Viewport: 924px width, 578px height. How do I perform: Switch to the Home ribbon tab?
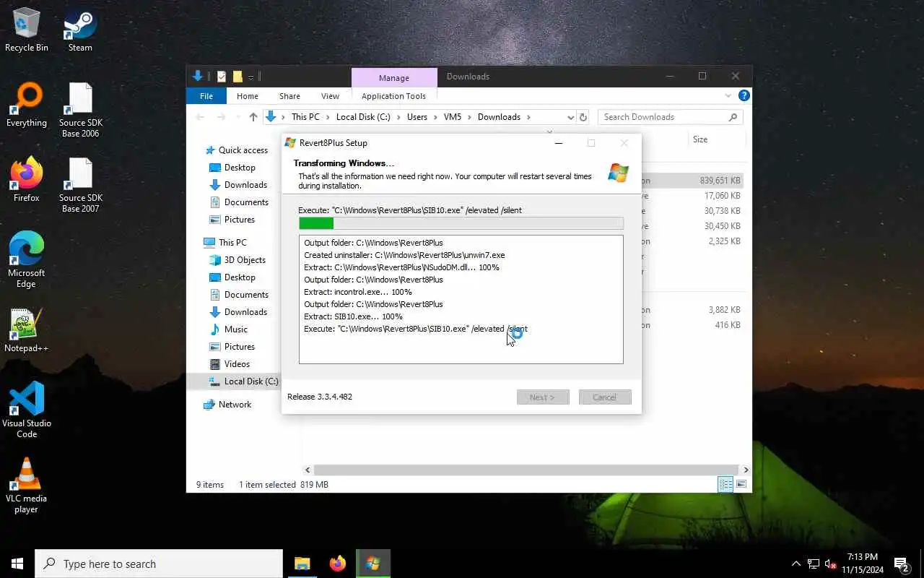click(x=247, y=96)
